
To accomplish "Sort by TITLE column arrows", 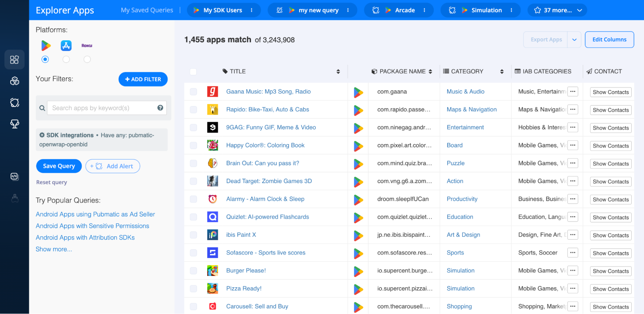I will [338, 72].
